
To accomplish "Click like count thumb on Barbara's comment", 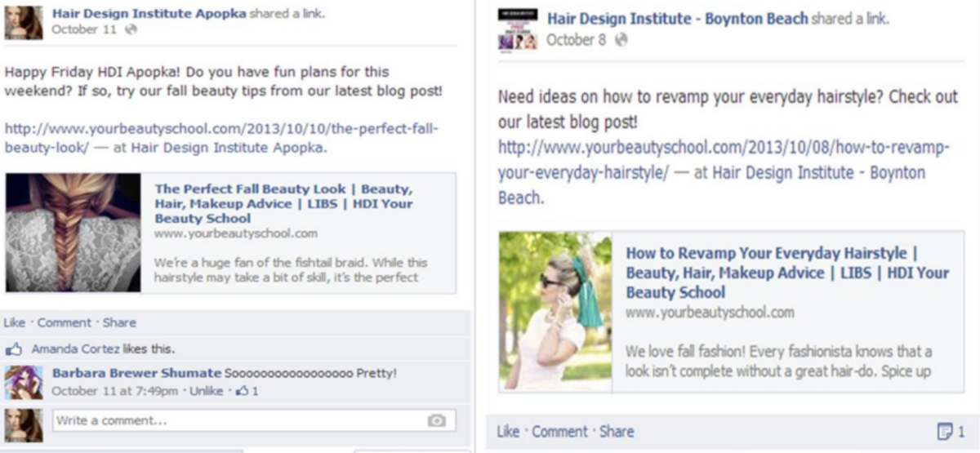I will point(243,391).
